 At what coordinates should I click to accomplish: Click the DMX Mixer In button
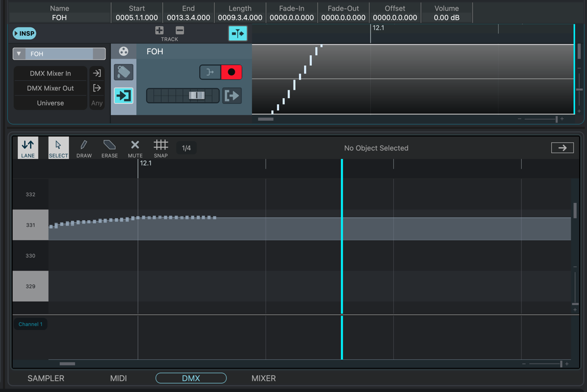(x=50, y=73)
